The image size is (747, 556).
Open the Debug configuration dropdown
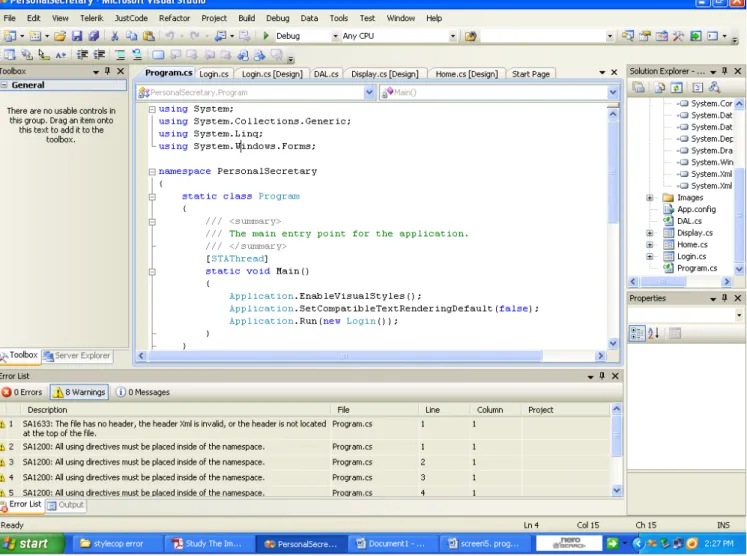coord(335,36)
